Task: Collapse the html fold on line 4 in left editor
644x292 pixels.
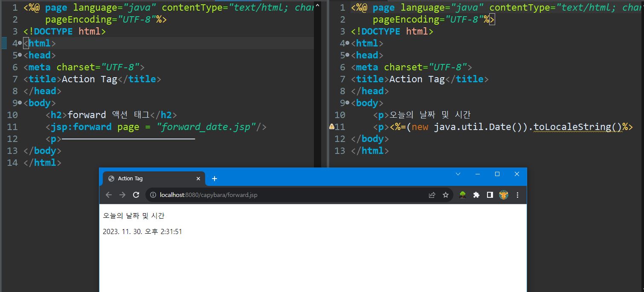Action: pyautogui.click(x=20, y=43)
